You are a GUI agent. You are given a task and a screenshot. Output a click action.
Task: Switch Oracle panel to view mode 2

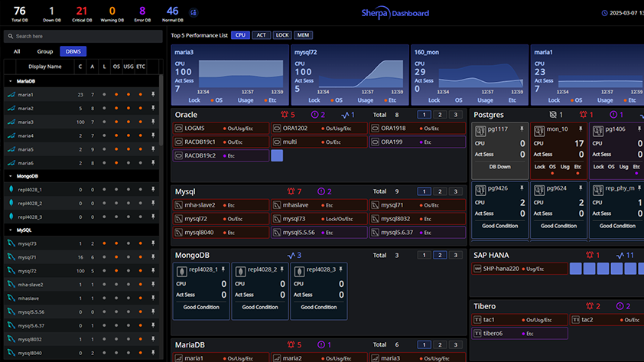[x=440, y=115]
